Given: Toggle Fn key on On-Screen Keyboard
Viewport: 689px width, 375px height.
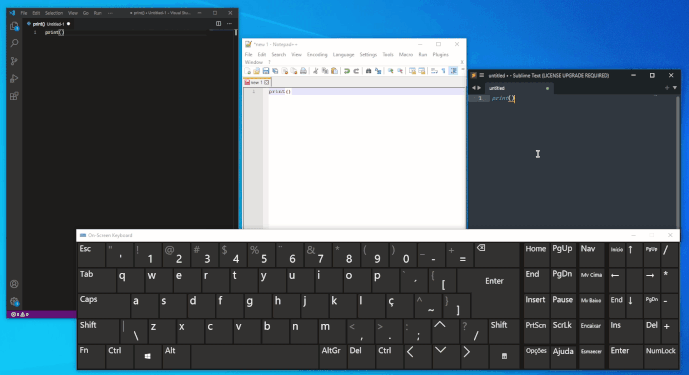Looking at the screenshot, I should point(91,357).
